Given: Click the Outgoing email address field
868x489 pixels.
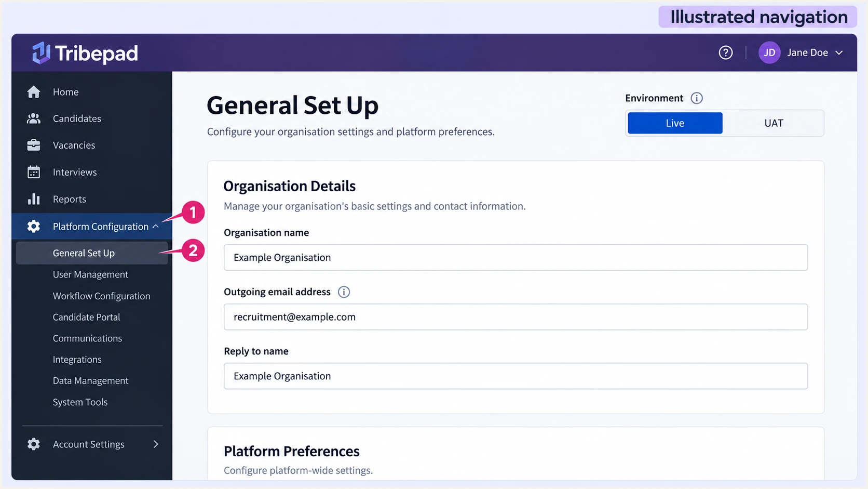Looking at the screenshot, I should click(x=516, y=317).
